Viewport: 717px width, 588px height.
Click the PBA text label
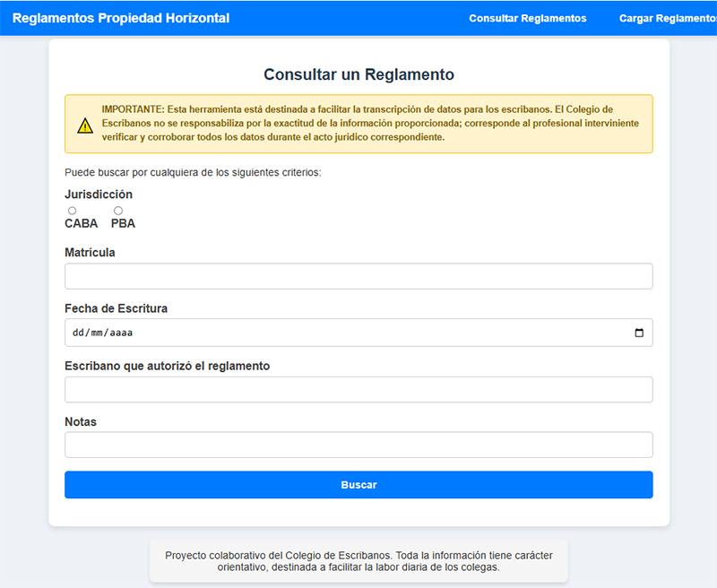click(123, 223)
